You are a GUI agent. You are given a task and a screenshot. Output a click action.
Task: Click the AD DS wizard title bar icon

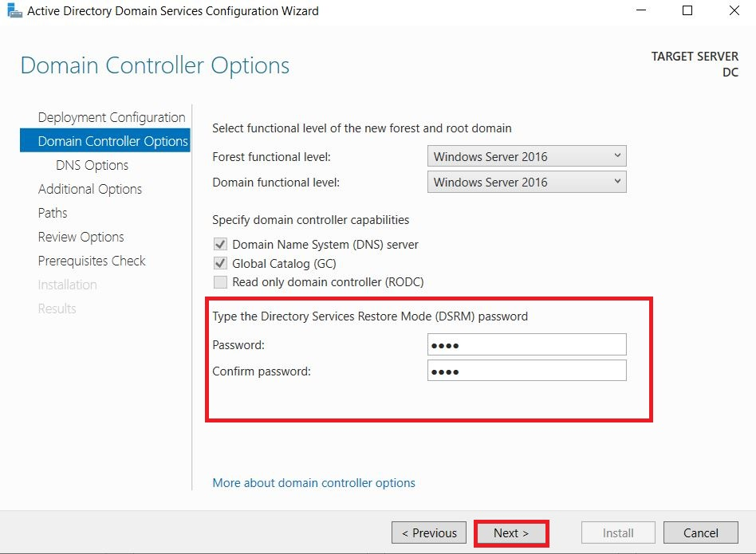coord(14,10)
